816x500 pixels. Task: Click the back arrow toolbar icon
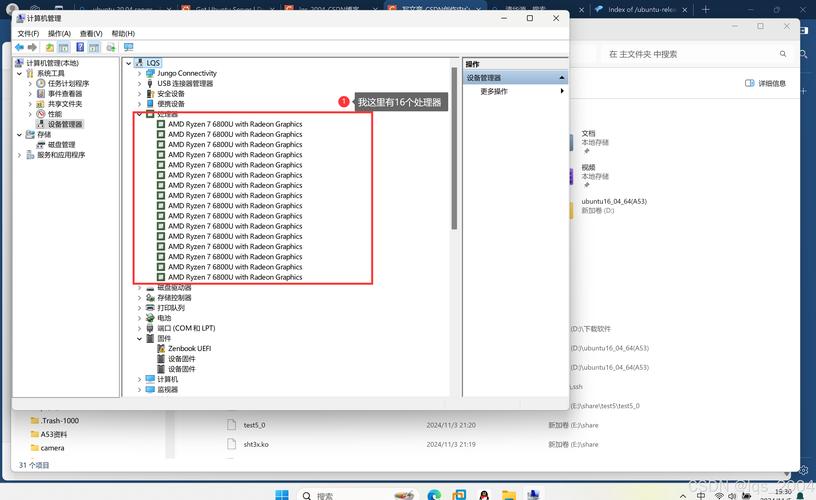coord(19,47)
